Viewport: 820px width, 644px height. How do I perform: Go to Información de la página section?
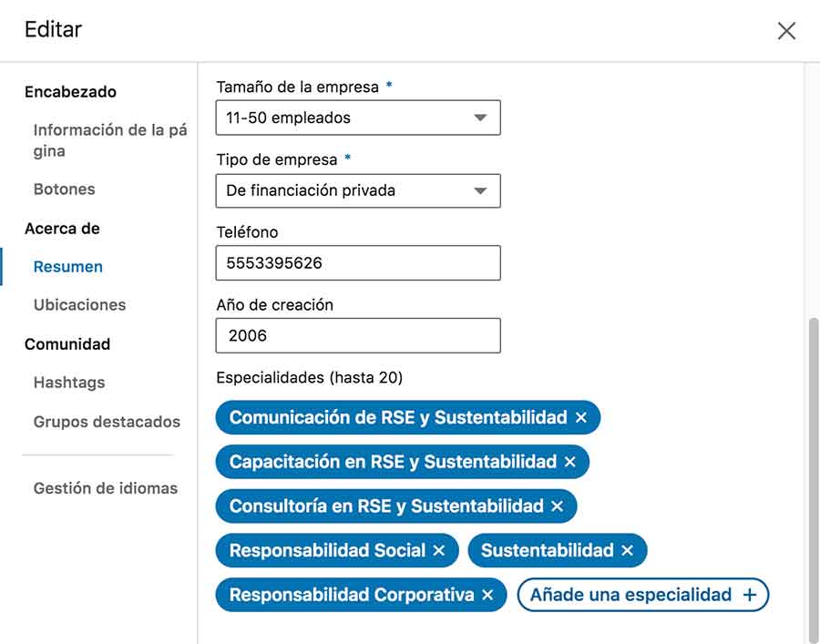pos(109,140)
